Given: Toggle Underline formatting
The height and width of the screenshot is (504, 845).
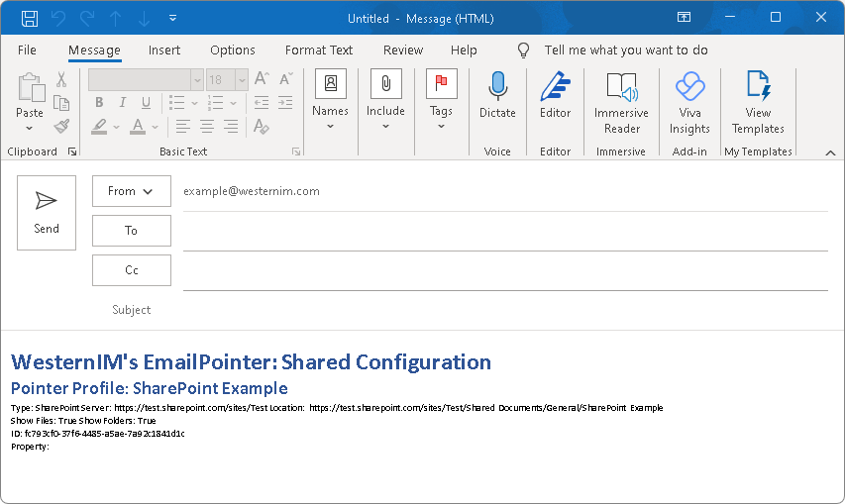Looking at the screenshot, I should 146,103.
